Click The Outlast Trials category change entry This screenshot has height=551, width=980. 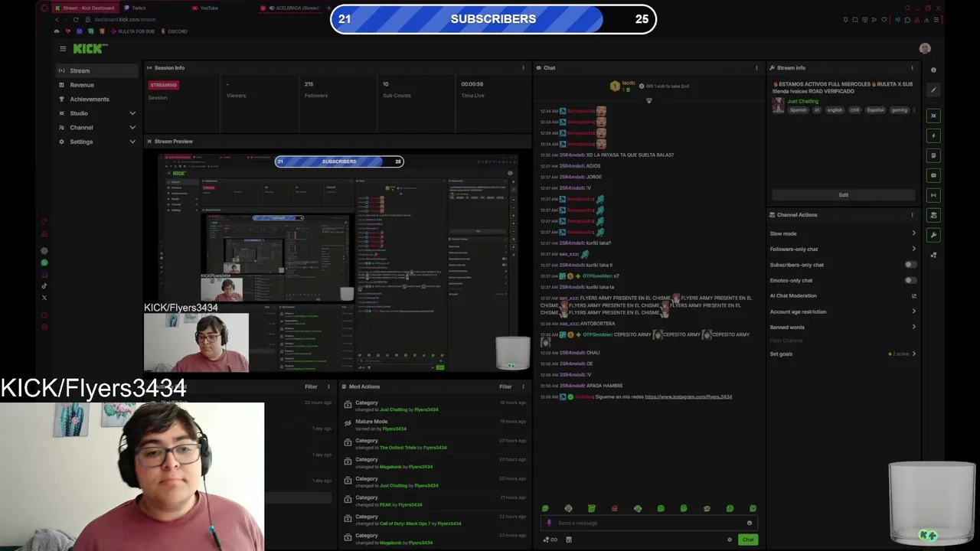point(435,444)
